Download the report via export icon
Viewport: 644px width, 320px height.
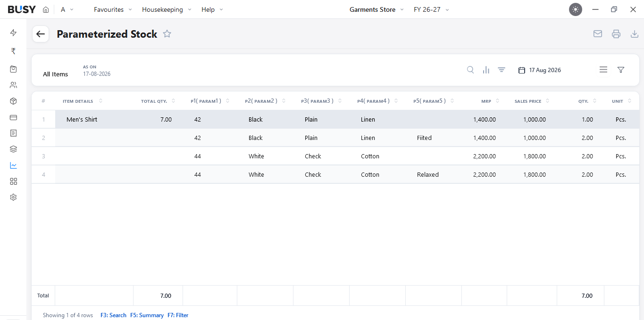635,34
